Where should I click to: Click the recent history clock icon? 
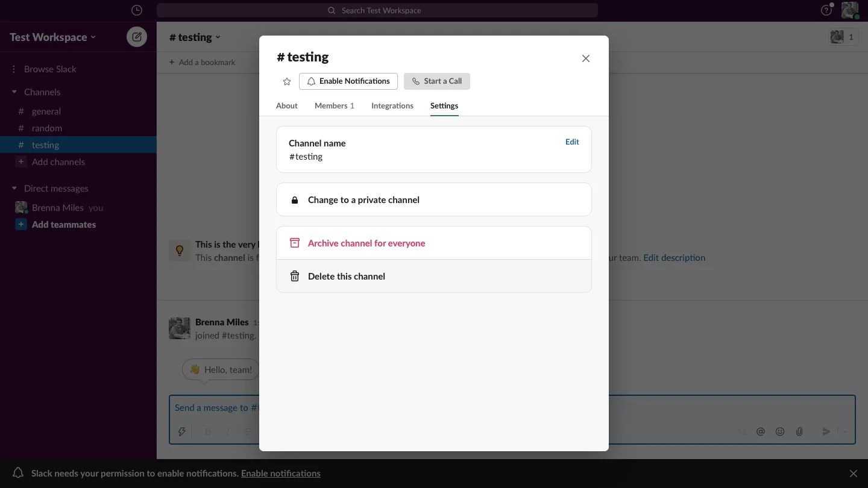pos(136,10)
